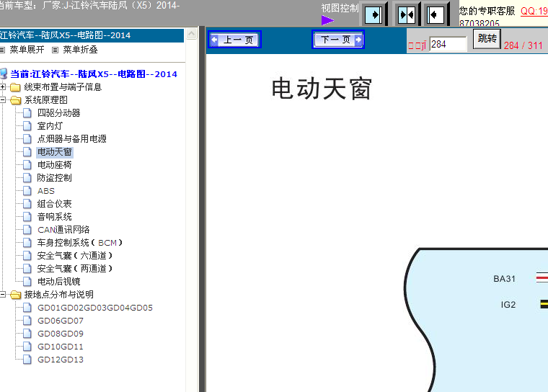Click the page icon beside 电动天窗
This screenshot has width=548, height=392.
pos(27,151)
